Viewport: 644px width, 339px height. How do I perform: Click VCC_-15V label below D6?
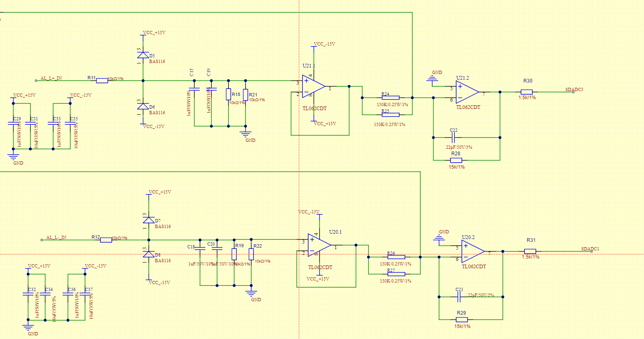[154, 126]
